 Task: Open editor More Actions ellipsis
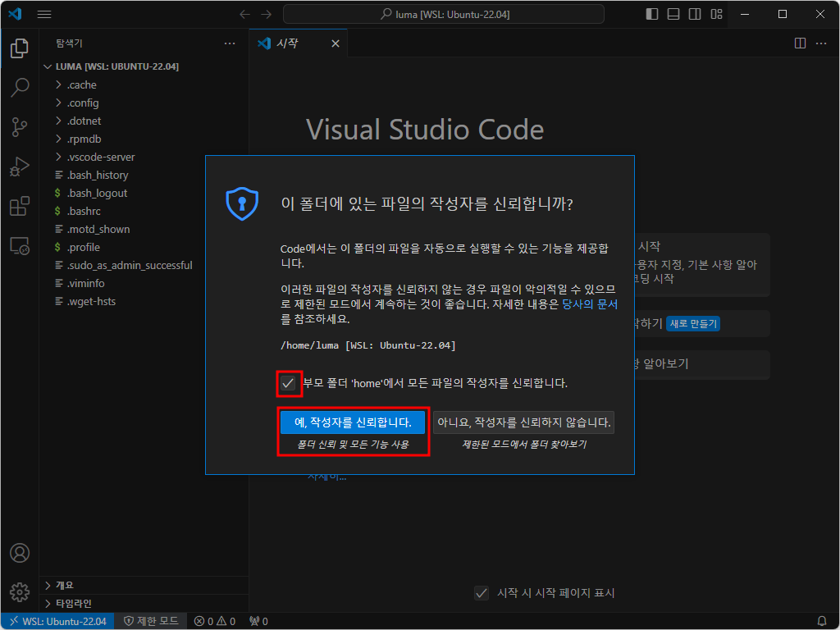(821, 43)
